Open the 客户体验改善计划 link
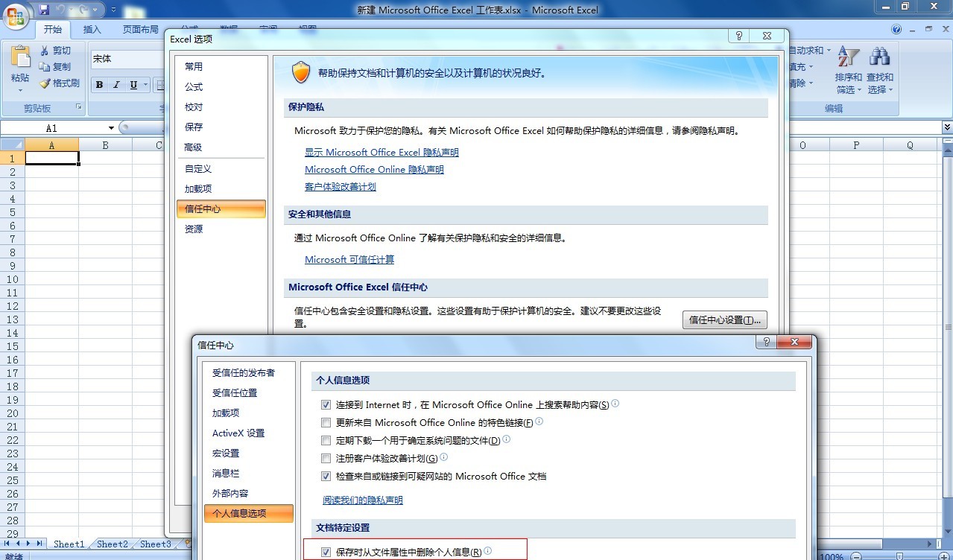 pos(340,186)
